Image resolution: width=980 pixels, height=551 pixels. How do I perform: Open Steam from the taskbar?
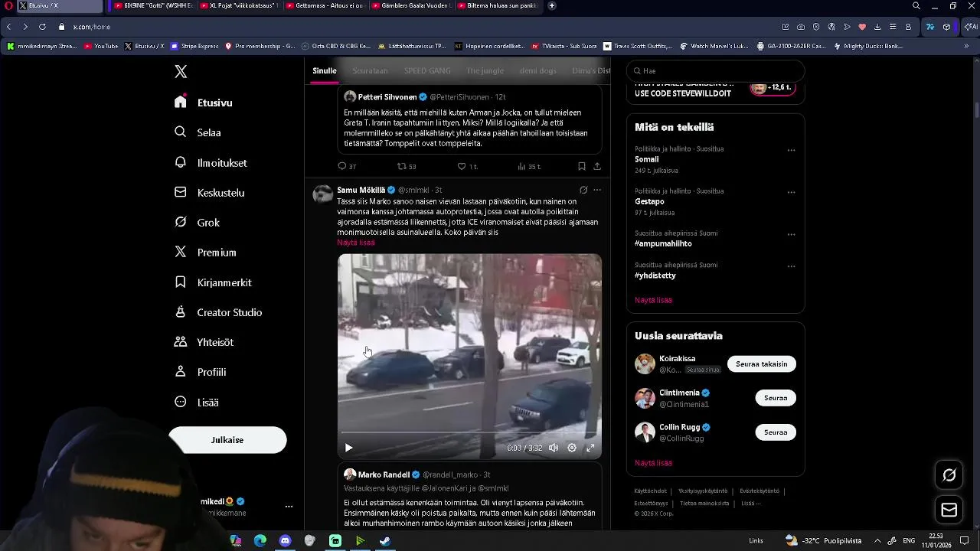[x=385, y=541]
